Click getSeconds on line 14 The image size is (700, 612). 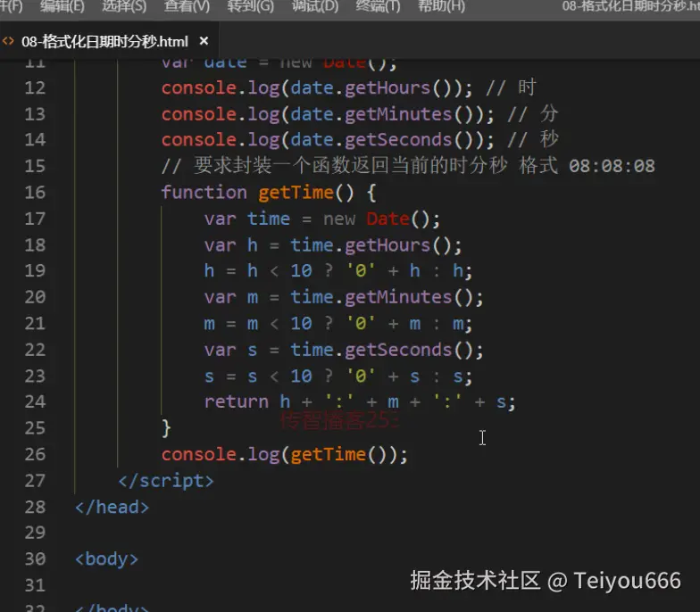[x=398, y=140]
